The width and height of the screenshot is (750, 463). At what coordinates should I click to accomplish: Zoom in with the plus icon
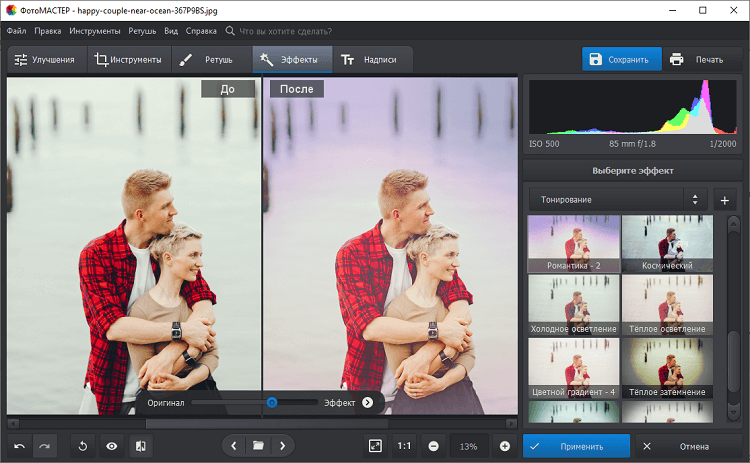pyautogui.click(x=504, y=446)
